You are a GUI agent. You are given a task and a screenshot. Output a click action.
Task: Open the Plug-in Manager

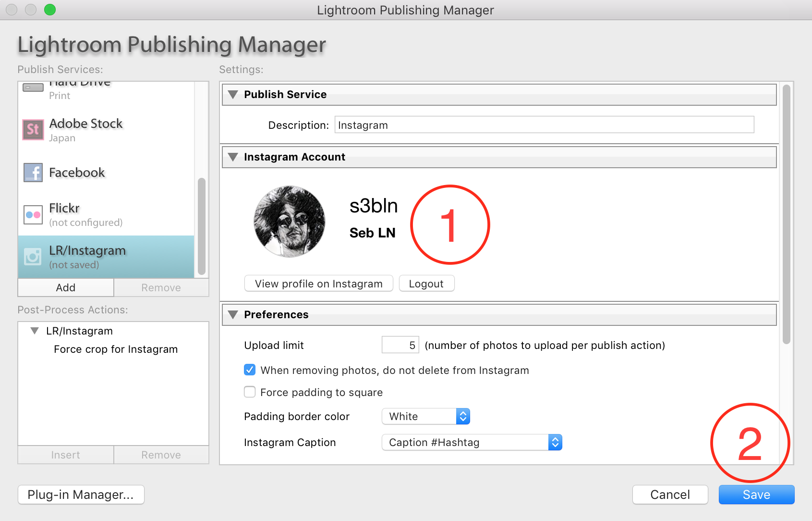click(x=81, y=495)
